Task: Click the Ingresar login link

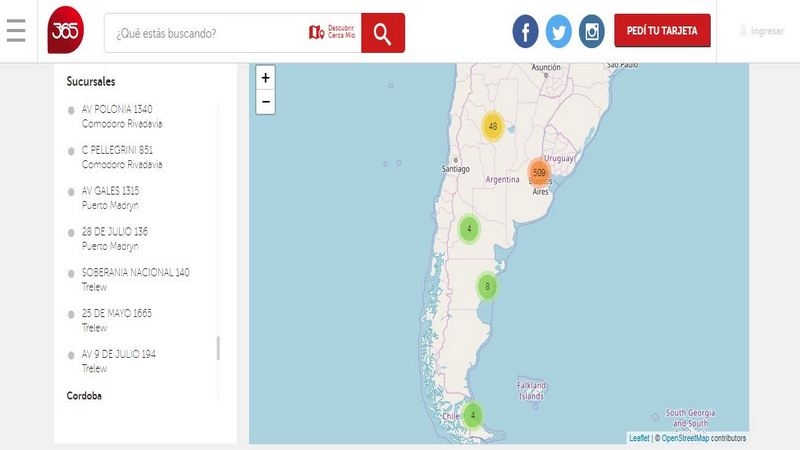Action: coord(766,31)
